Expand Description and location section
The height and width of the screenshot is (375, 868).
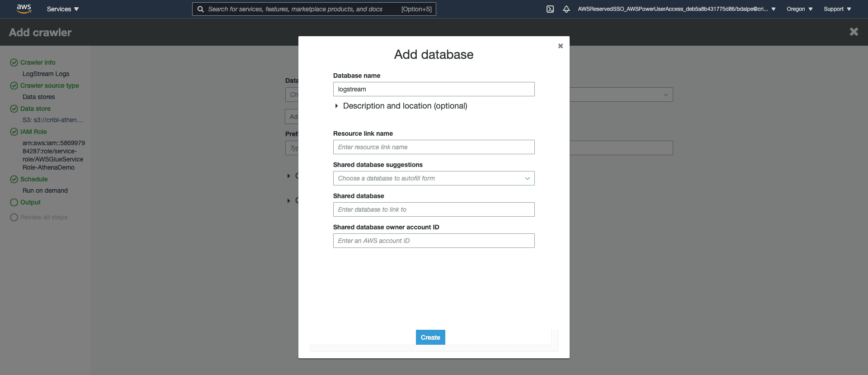pyautogui.click(x=336, y=106)
